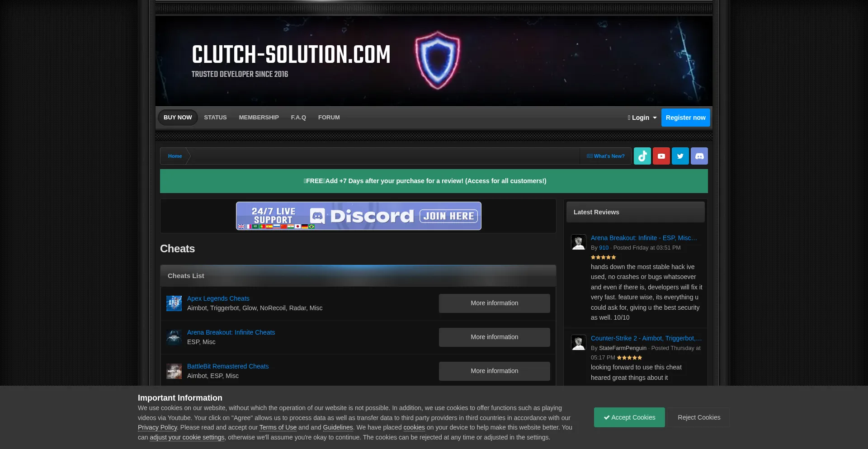868x449 pixels.
Task: Open the cookies info link
Action: click(x=414, y=427)
